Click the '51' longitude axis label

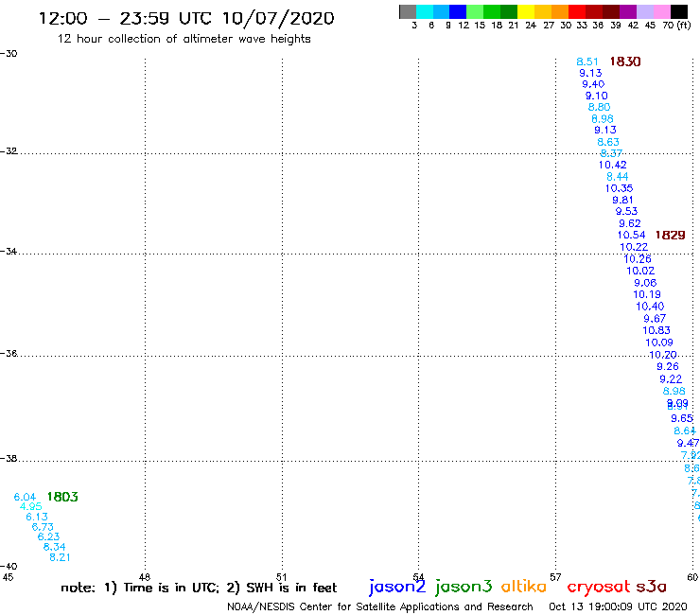coord(281,577)
